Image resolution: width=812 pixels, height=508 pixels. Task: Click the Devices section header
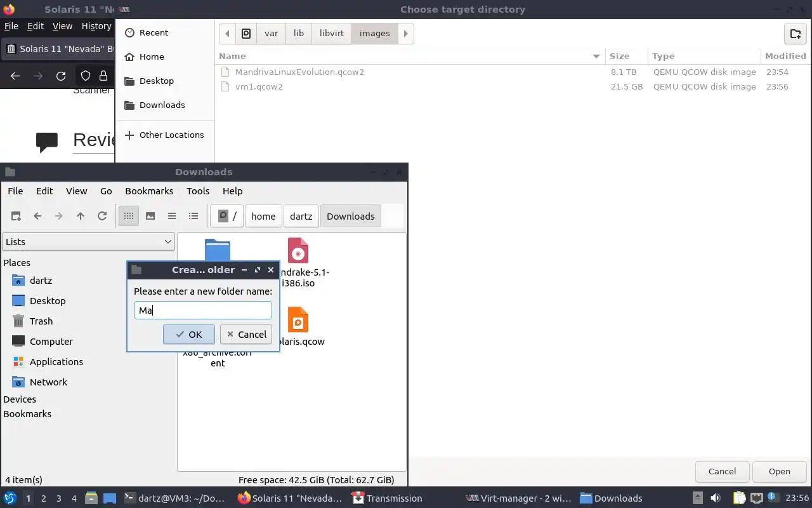[x=20, y=399]
